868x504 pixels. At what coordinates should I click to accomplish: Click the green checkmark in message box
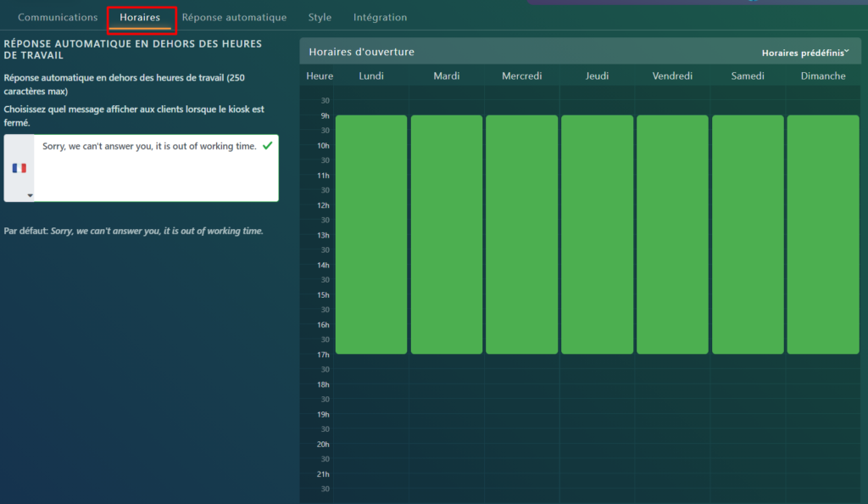coord(268,146)
